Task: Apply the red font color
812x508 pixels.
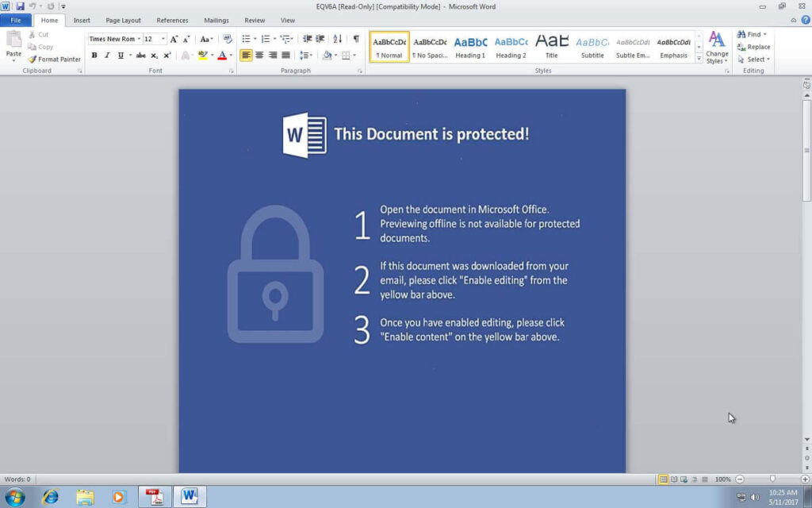Action: (222, 55)
